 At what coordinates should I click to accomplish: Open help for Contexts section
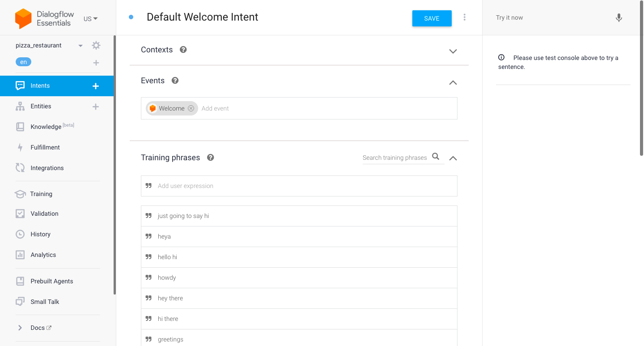pyautogui.click(x=183, y=50)
